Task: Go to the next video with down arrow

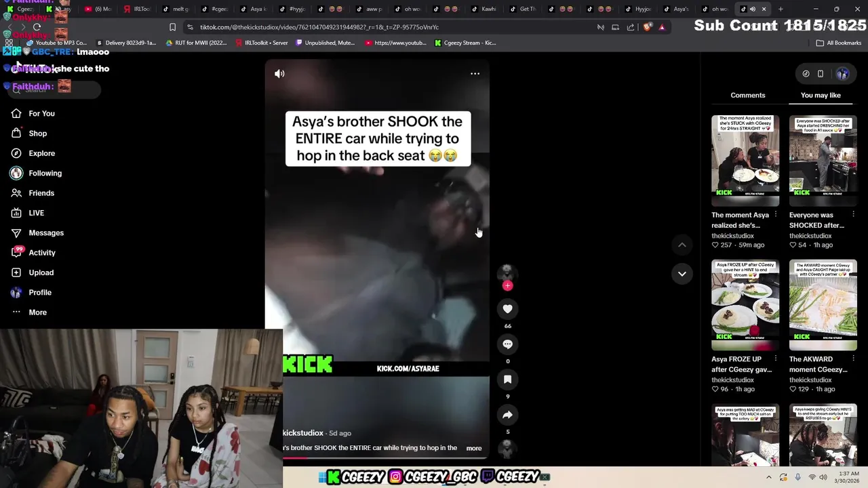Action: 682,274
